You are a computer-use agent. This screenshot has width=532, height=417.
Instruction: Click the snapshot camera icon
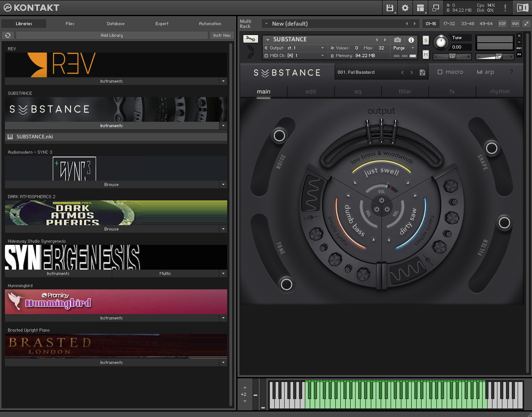(398, 40)
